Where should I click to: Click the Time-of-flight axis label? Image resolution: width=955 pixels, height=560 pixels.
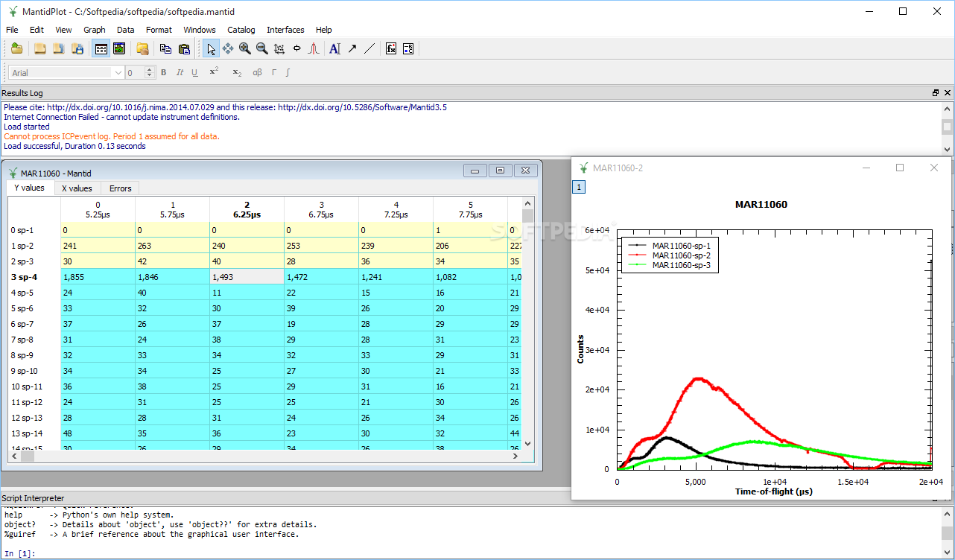tap(773, 491)
